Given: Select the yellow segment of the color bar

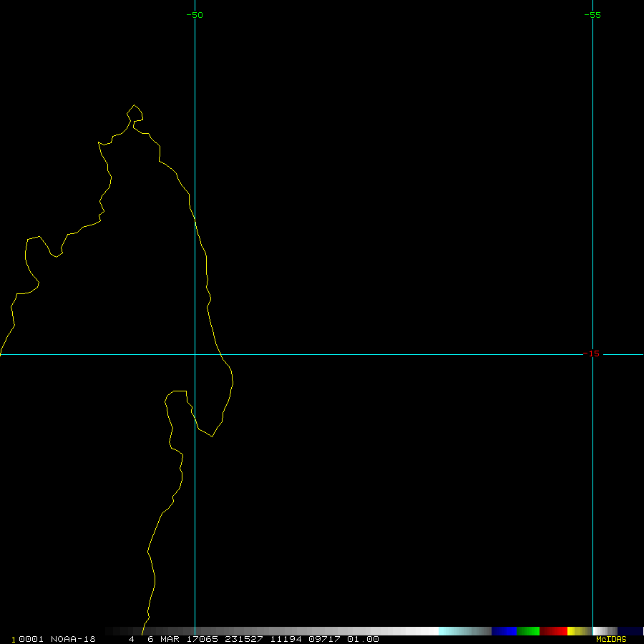Looking at the screenshot, I should point(575,631).
